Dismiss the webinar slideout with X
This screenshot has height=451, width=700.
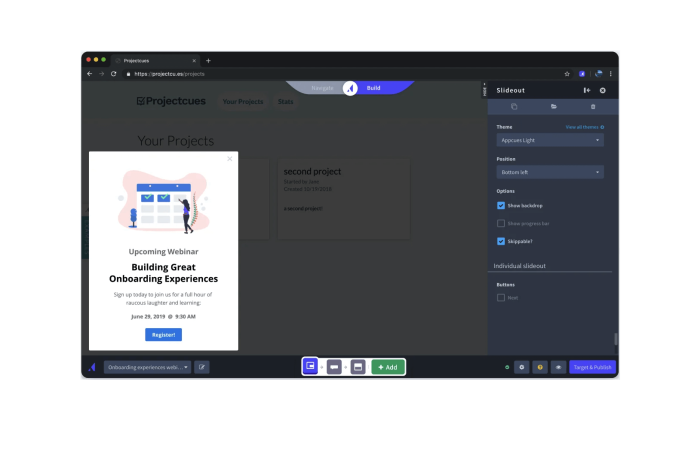229,159
